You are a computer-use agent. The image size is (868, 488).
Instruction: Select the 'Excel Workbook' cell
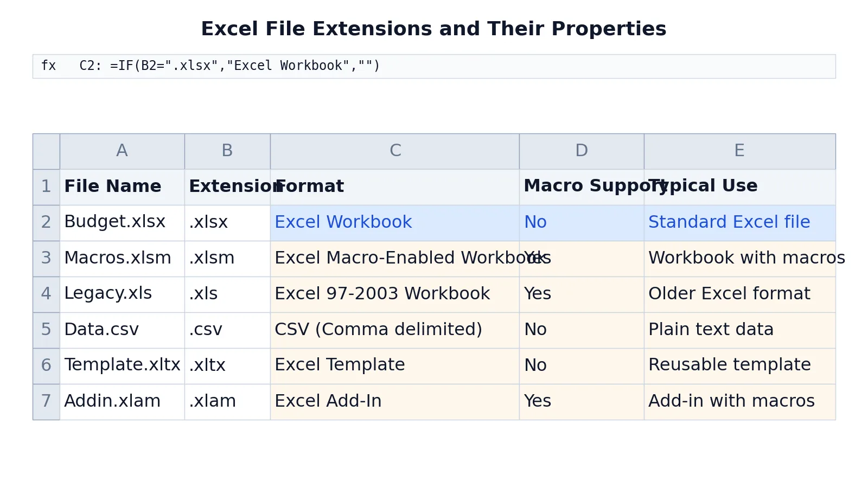point(395,223)
